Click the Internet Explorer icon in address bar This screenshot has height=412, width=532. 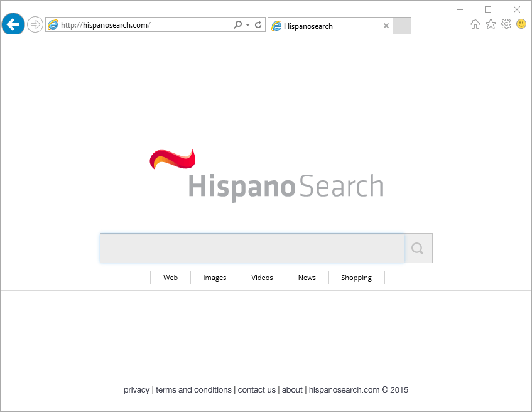point(53,24)
